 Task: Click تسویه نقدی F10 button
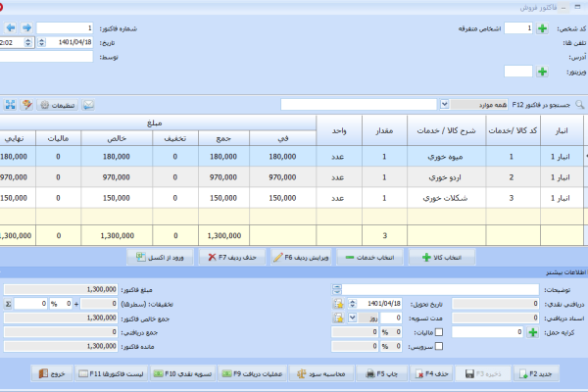(183, 373)
